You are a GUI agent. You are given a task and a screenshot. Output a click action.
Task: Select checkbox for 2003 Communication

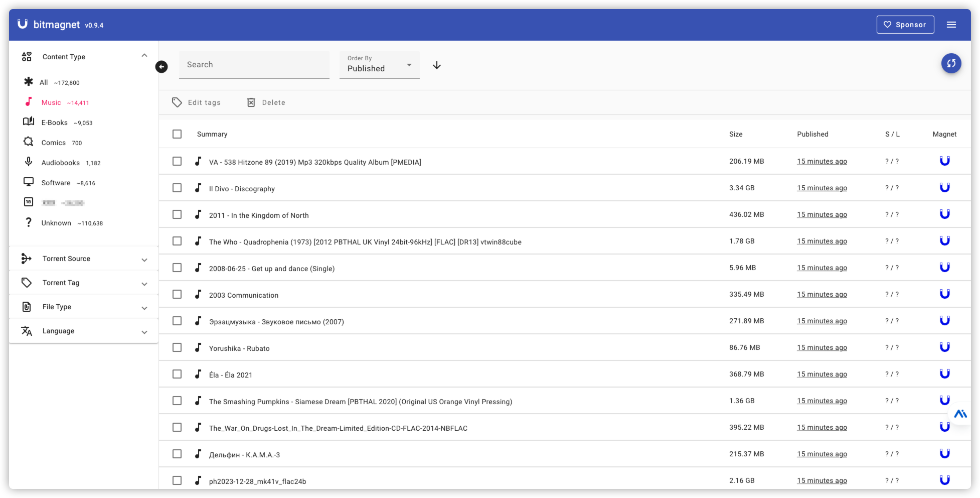click(x=177, y=294)
